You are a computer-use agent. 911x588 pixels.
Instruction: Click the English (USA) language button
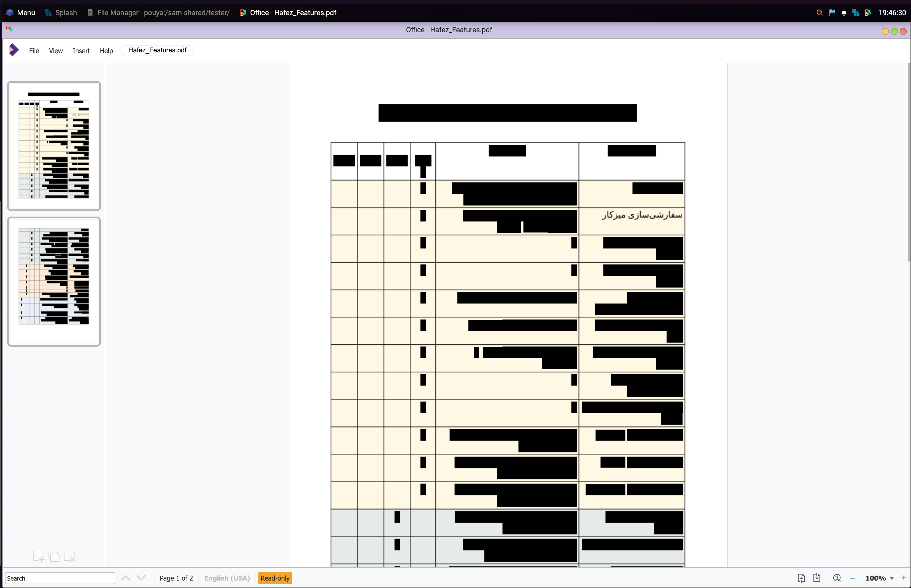(x=227, y=578)
